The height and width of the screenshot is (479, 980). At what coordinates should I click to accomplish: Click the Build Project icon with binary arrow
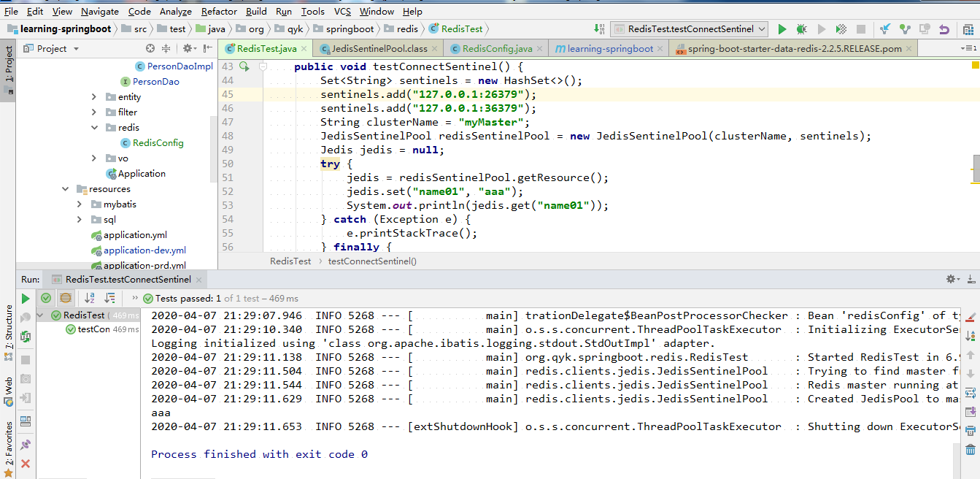(x=598, y=29)
